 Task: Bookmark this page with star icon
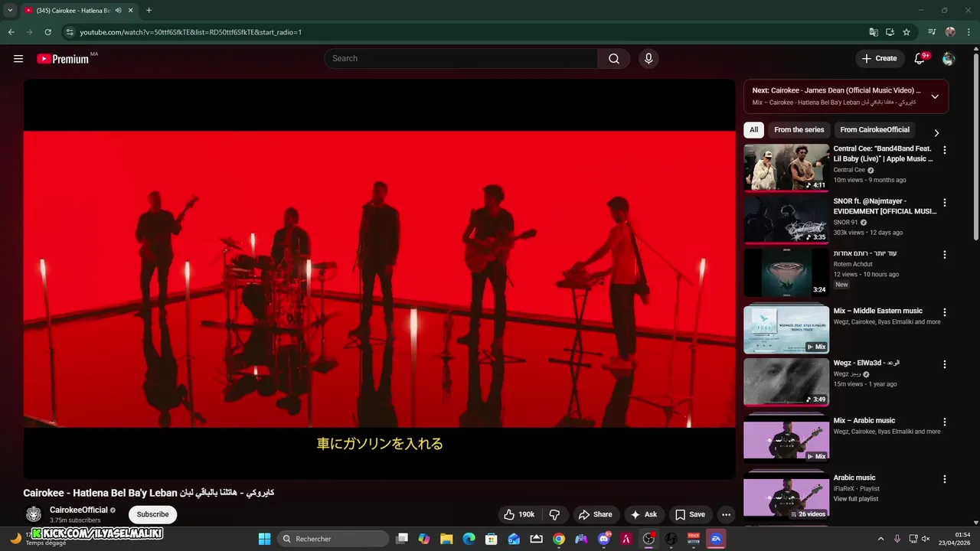(x=906, y=32)
